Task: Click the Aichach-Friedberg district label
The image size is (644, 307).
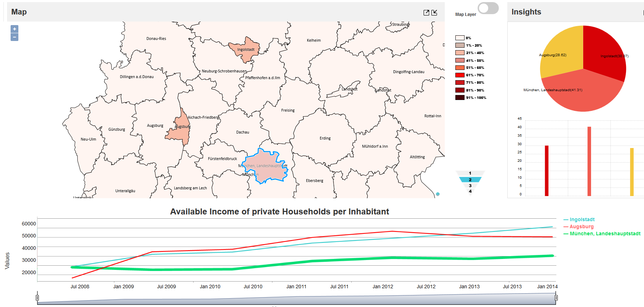Action: pos(203,118)
